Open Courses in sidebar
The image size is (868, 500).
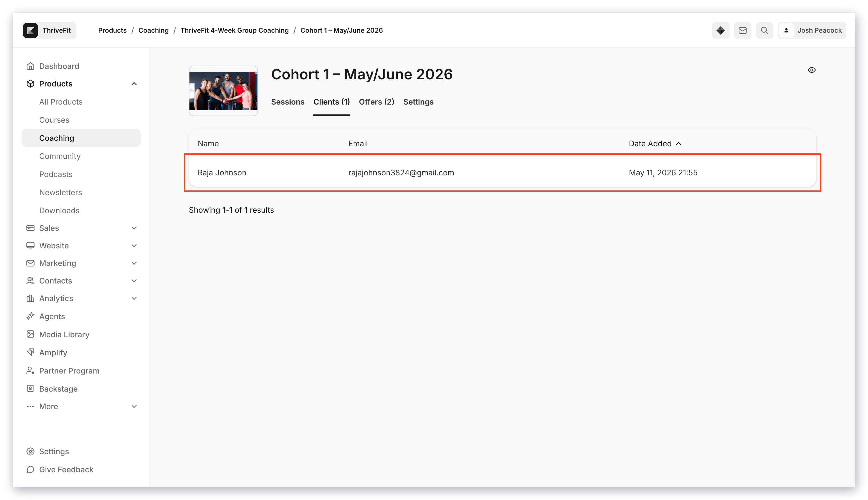pyautogui.click(x=54, y=120)
